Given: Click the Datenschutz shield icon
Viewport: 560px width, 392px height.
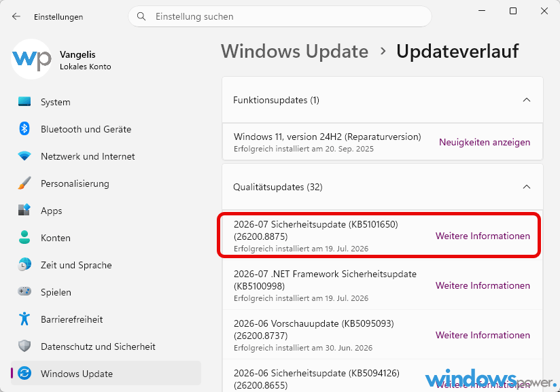Looking at the screenshot, I should point(24,346).
